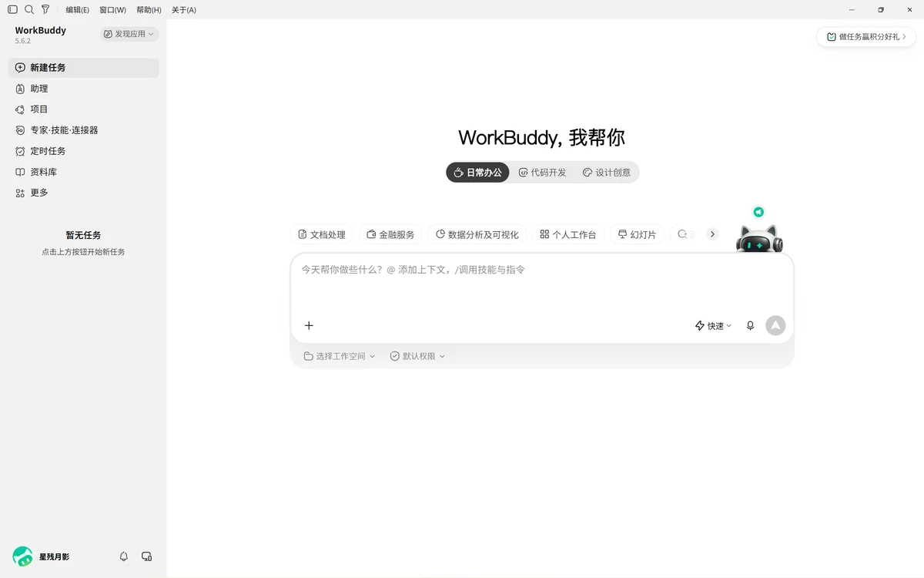
Task: Open 做任务赢积分好礼 button
Action: [x=865, y=36]
